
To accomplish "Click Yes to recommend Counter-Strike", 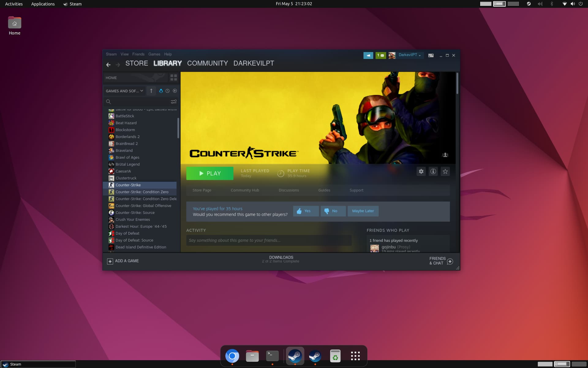I will click(x=305, y=211).
